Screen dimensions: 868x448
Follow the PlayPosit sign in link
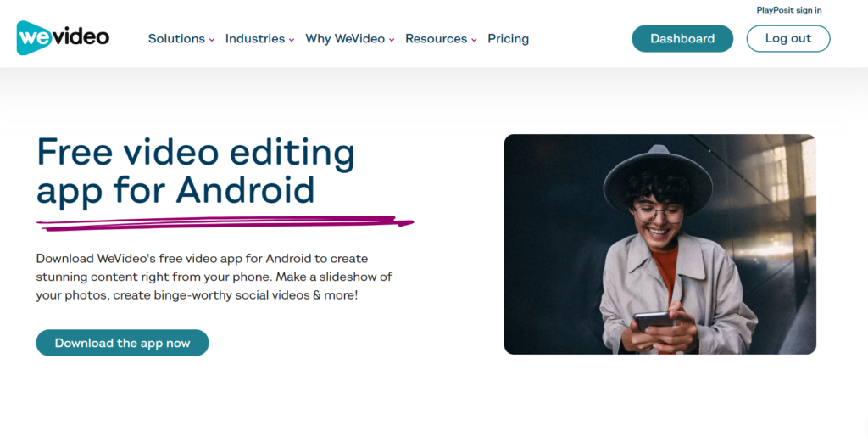point(789,10)
